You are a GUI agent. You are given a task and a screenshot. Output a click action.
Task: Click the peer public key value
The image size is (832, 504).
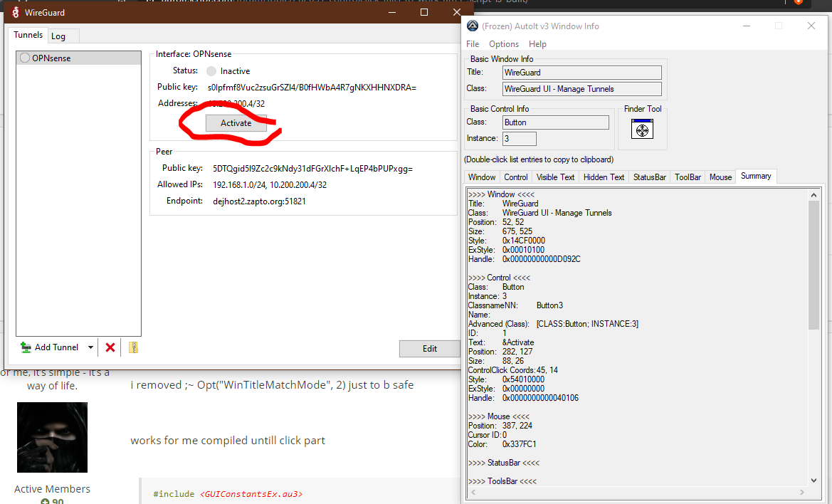point(312,169)
